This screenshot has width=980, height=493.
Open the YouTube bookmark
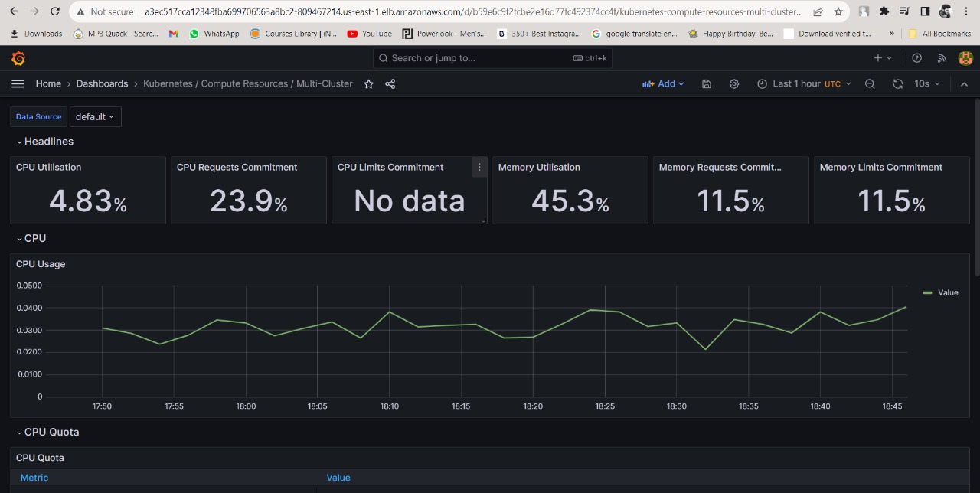pos(369,34)
